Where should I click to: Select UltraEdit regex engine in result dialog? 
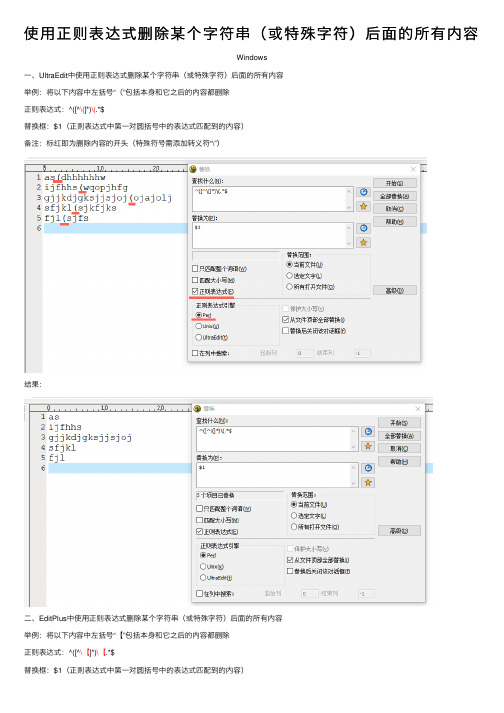click(x=203, y=577)
